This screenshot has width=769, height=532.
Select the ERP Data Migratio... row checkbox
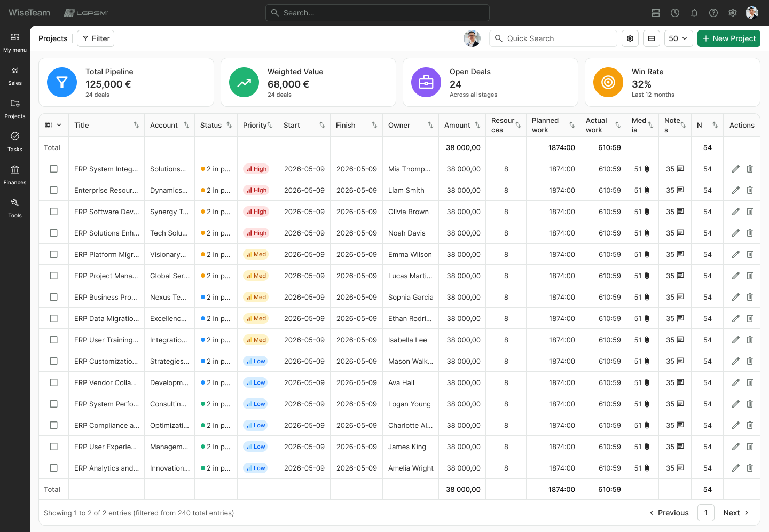[53, 318]
